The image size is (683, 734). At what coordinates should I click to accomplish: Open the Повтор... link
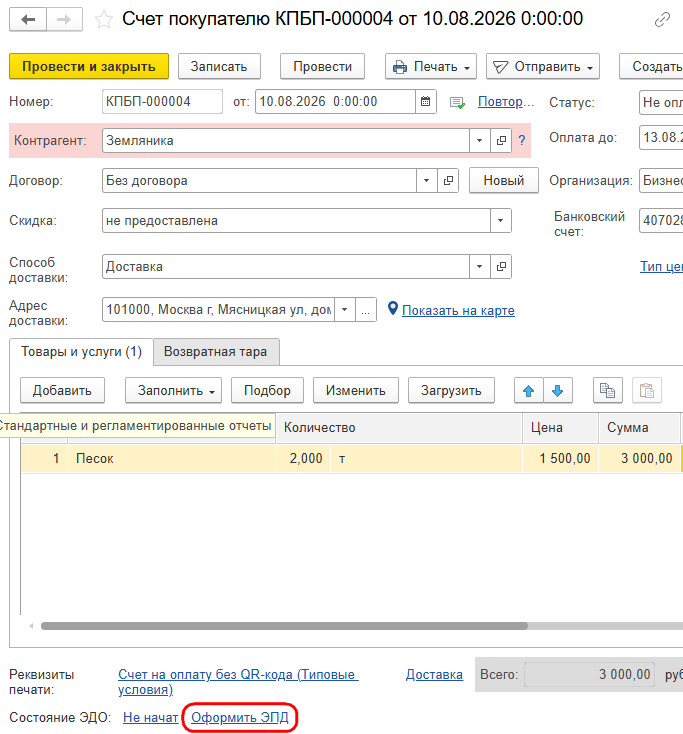[x=506, y=102]
